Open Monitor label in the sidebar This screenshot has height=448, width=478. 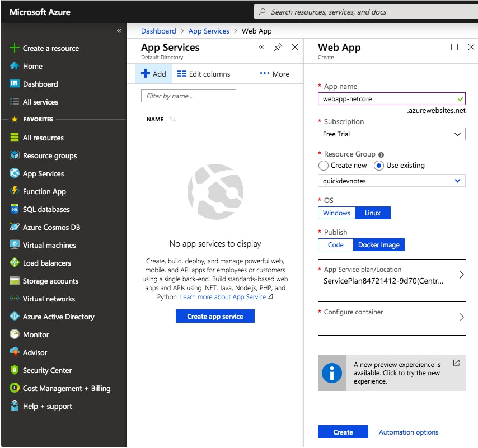coord(36,334)
